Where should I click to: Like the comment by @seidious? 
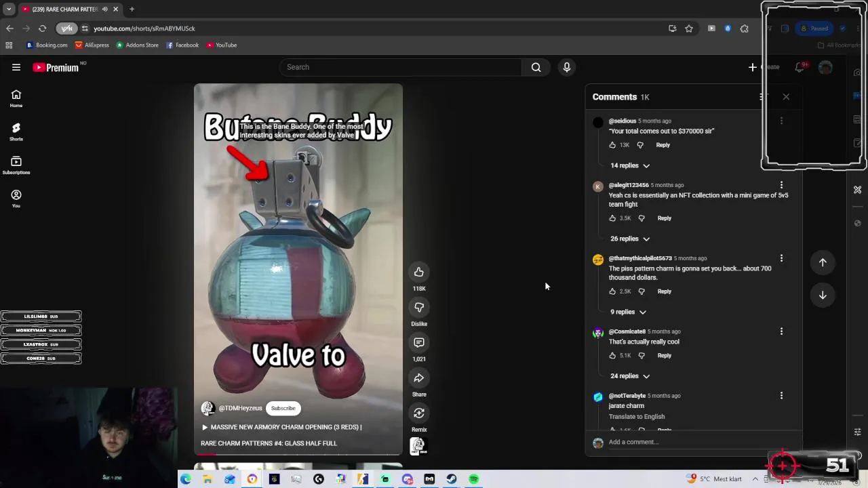click(x=612, y=145)
